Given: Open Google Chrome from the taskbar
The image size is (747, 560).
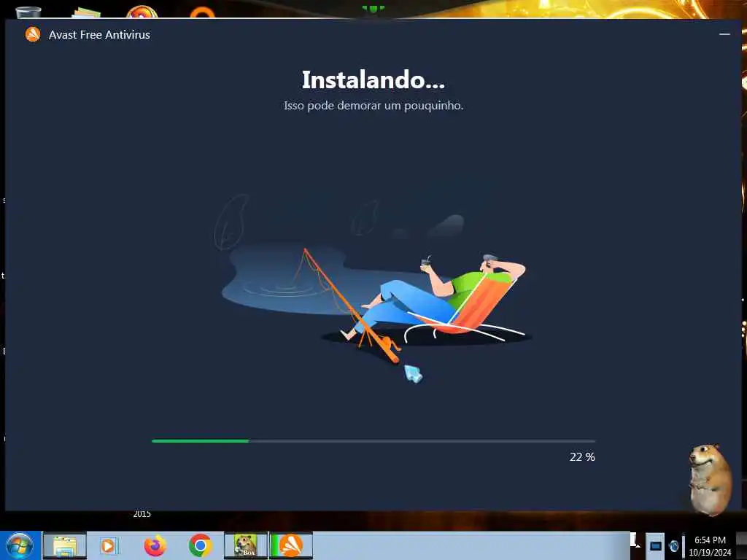Looking at the screenshot, I should 200,545.
